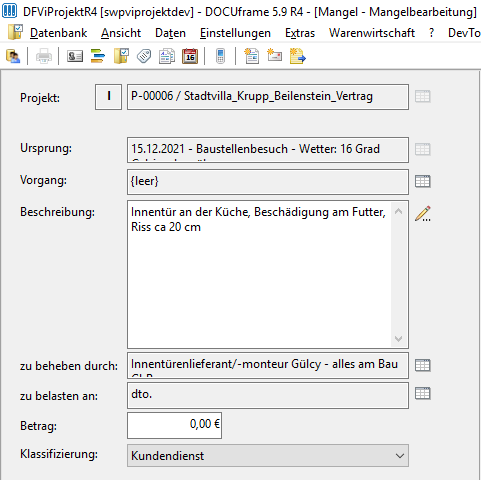Image resolution: width=481 pixels, height=480 pixels.
Task: Click the folder with checkmark toolbar icon
Action: [x=121, y=56]
